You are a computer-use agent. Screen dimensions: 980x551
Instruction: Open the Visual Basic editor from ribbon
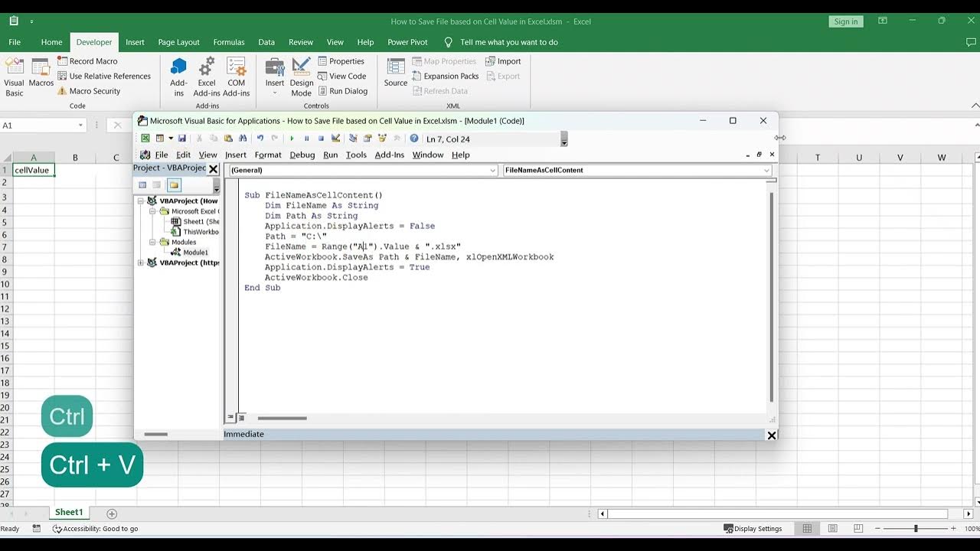(15, 77)
